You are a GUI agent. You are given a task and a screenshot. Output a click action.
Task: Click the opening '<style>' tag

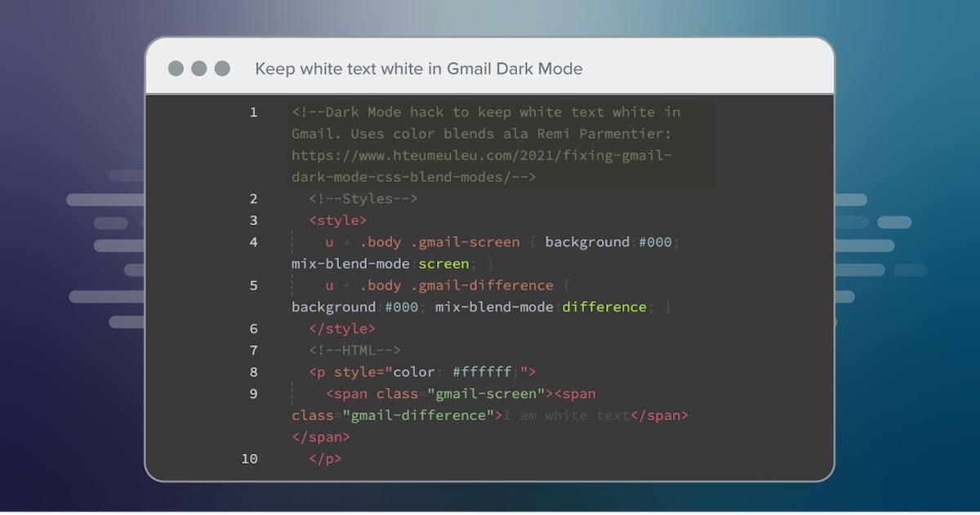(338, 220)
